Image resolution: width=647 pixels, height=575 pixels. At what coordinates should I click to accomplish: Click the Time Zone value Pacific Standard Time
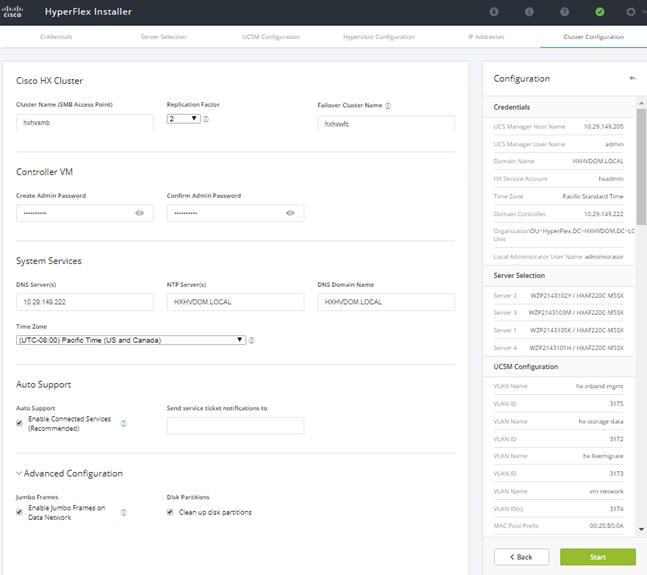(593, 196)
